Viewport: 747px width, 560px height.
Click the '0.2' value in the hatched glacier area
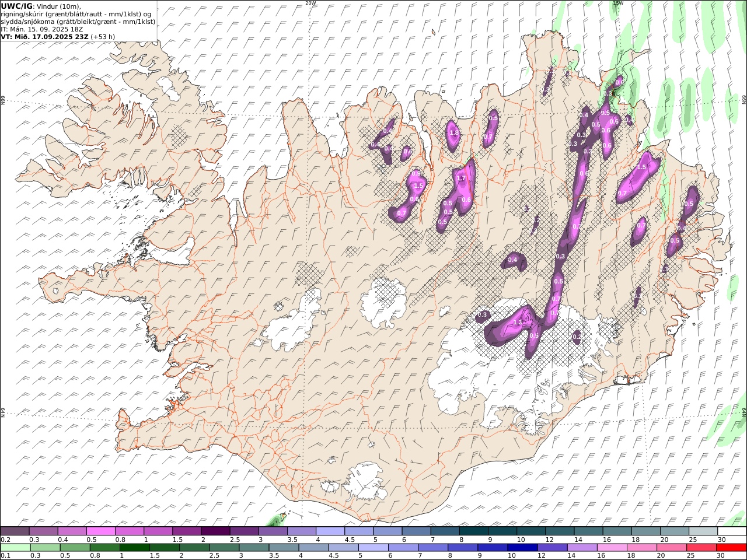coord(577,337)
